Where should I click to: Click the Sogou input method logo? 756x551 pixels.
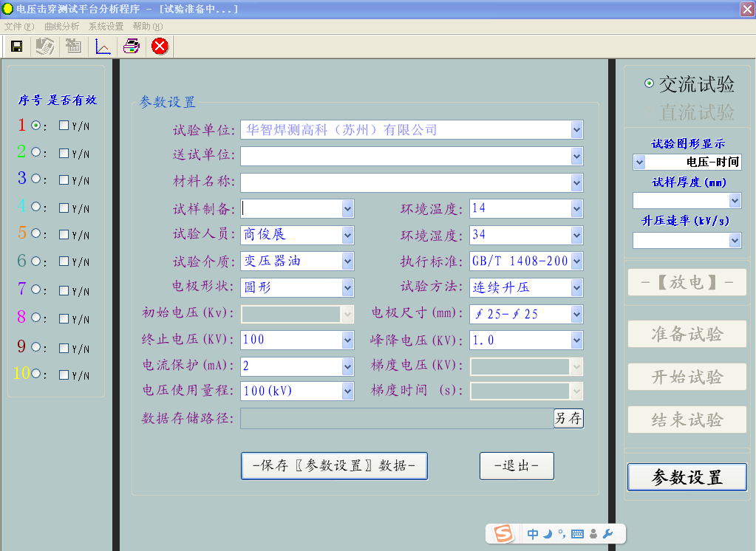click(504, 534)
